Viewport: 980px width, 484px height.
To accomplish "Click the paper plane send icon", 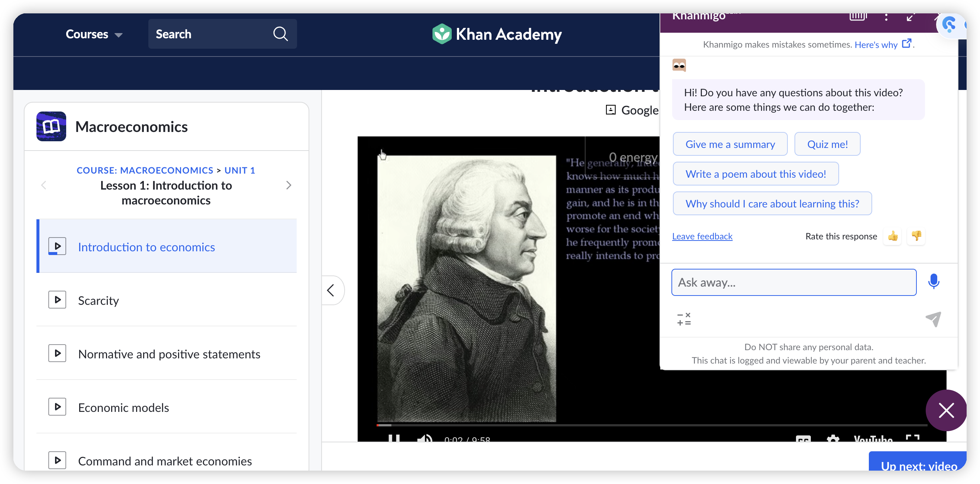I will click(933, 319).
